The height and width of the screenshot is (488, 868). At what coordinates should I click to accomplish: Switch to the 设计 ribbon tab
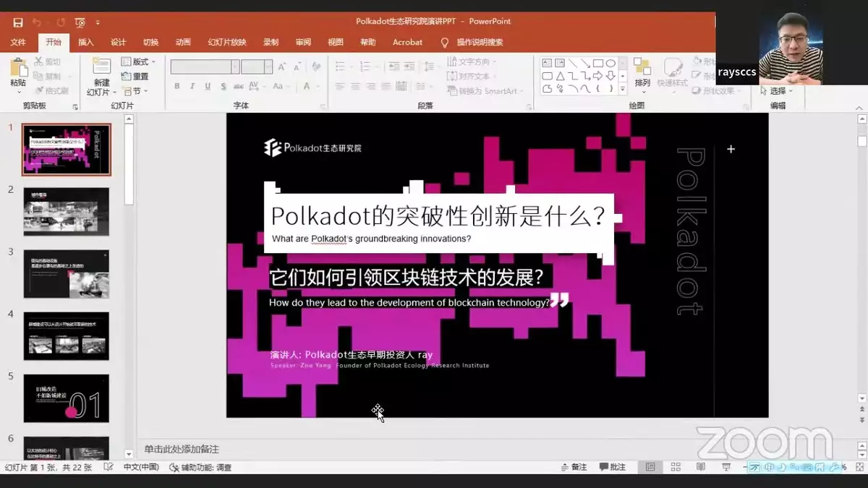tap(119, 42)
